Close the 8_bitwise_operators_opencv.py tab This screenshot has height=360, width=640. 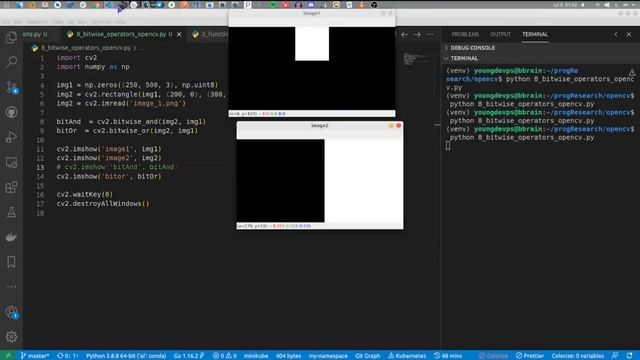(179, 35)
